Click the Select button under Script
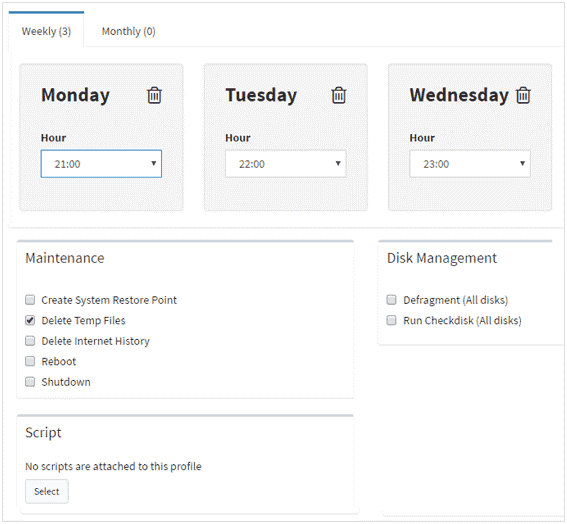The image size is (567, 524). 47,491
